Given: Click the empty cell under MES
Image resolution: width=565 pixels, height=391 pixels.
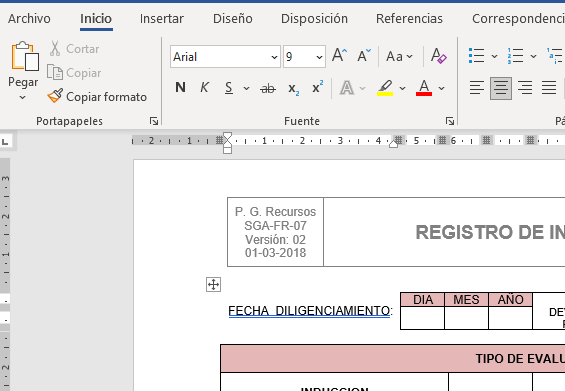Looking at the screenshot, I should tap(466, 318).
